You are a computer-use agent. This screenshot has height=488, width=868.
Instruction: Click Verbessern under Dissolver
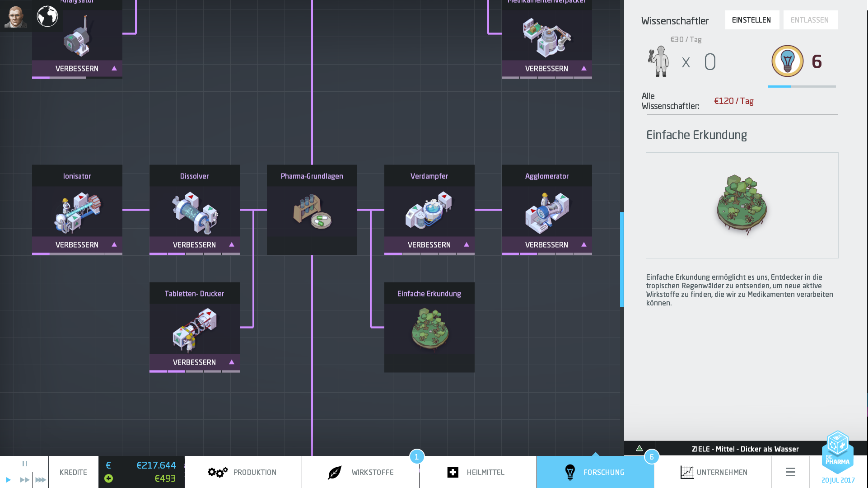(194, 245)
